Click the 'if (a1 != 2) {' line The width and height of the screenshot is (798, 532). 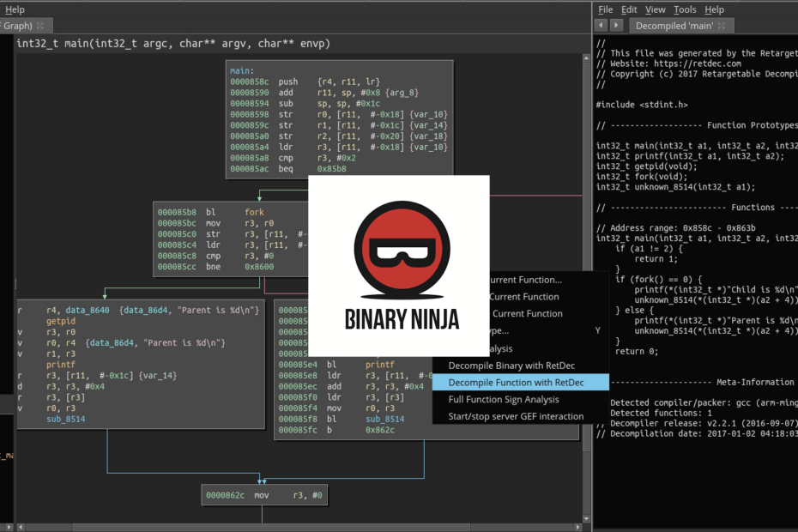[x=649, y=249]
